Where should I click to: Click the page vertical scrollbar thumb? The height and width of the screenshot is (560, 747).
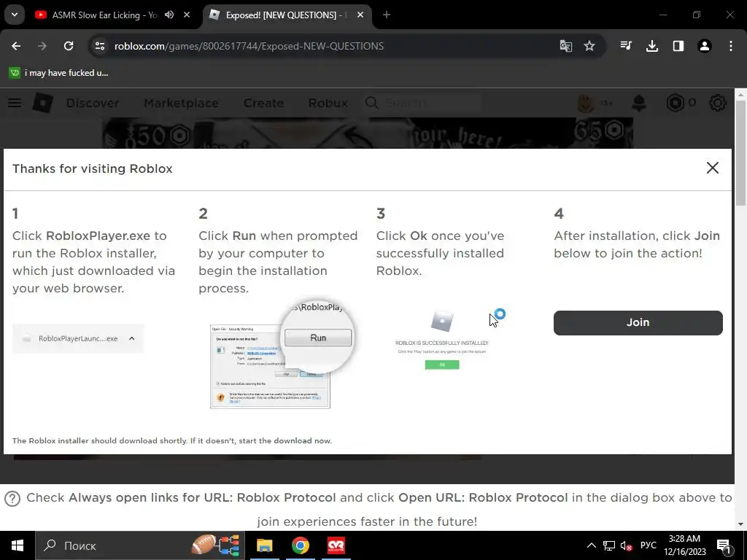[x=740, y=153]
